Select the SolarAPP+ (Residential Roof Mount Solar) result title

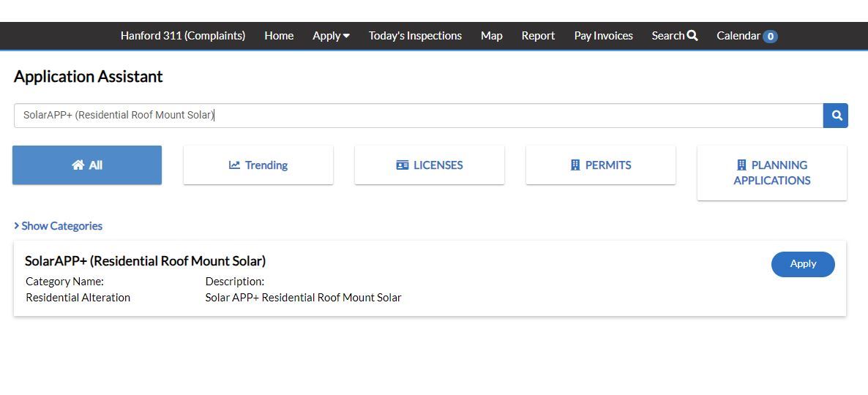pyautogui.click(x=146, y=260)
